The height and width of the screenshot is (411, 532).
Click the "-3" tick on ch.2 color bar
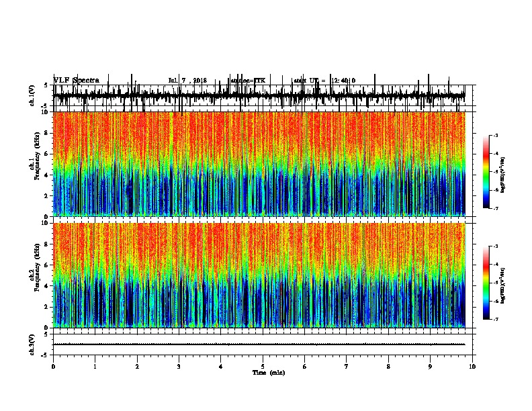(496, 246)
